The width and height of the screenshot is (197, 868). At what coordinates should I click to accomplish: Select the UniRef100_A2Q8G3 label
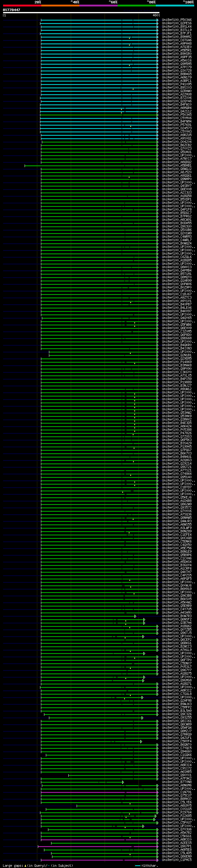pyautogui.click(x=176, y=460)
